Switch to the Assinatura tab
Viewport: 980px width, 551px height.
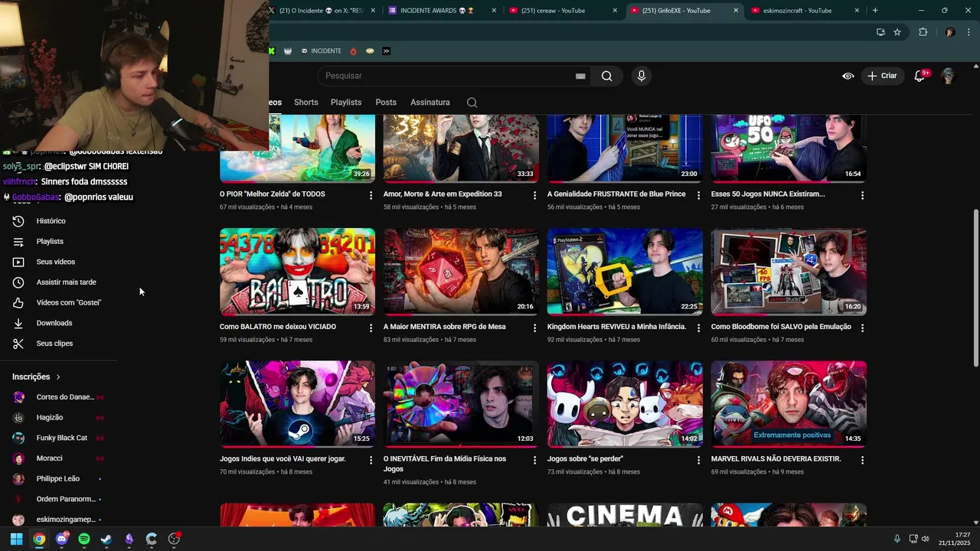point(430,102)
